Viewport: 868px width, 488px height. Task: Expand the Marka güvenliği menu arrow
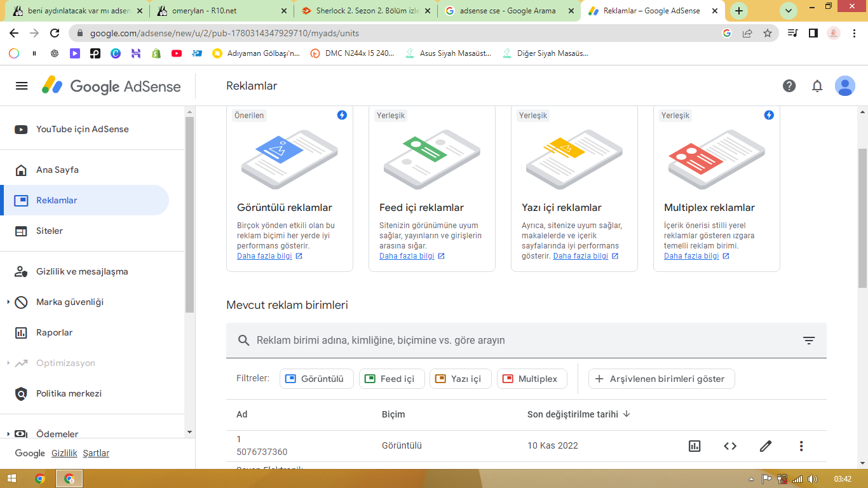(x=8, y=302)
